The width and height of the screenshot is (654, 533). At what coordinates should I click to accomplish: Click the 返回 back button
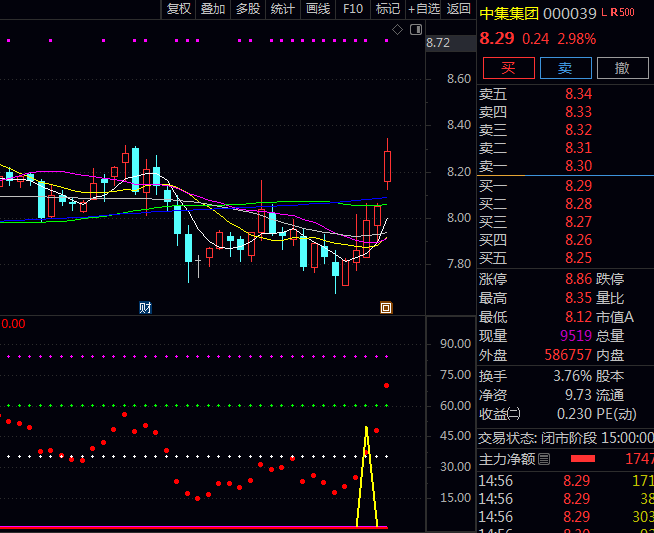tap(459, 9)
